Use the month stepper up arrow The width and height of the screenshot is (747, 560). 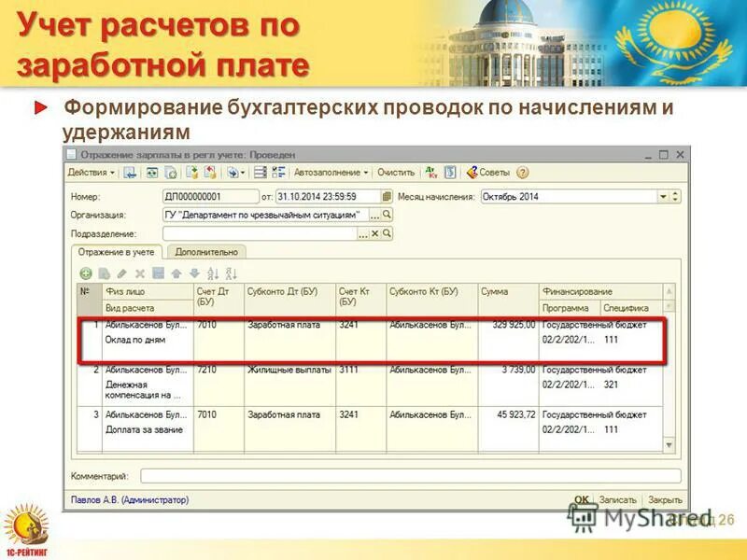pyautogui.click(x=673, y=193)
